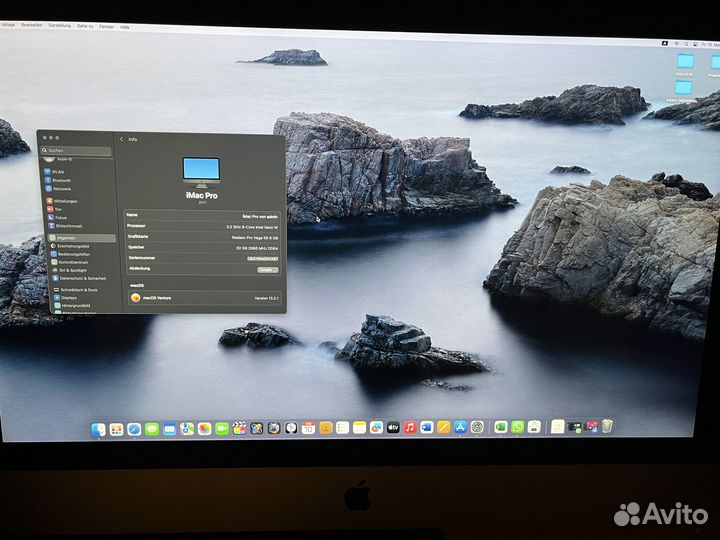The image size is (720, 540).
Task: Select the lower desktop folder icon
Action: coord(683,88)
